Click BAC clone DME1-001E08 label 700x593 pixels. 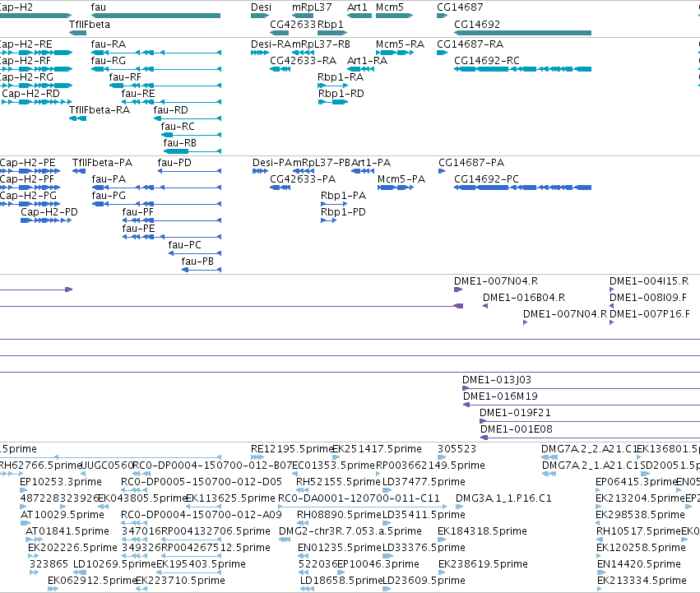pos(517,429)
